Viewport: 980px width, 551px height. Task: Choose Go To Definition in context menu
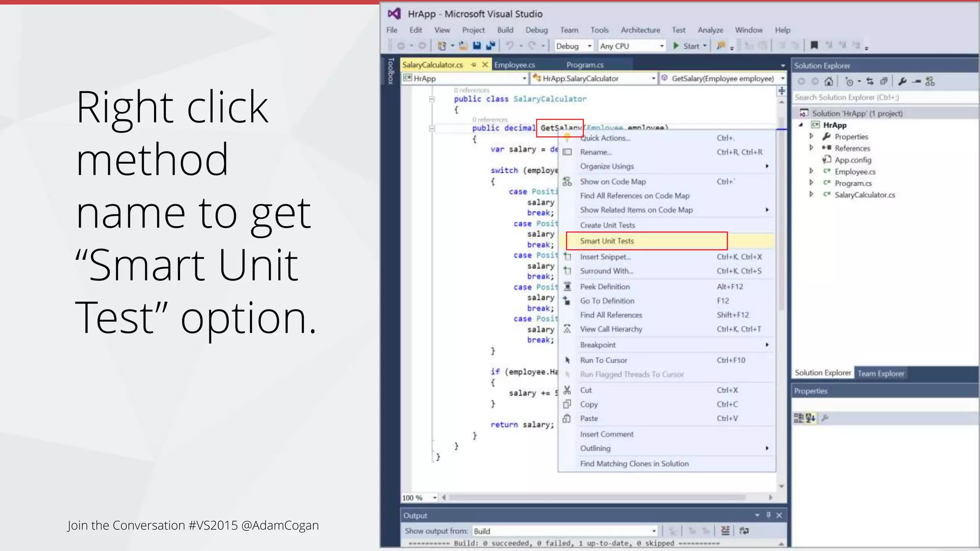pos(668,301)
